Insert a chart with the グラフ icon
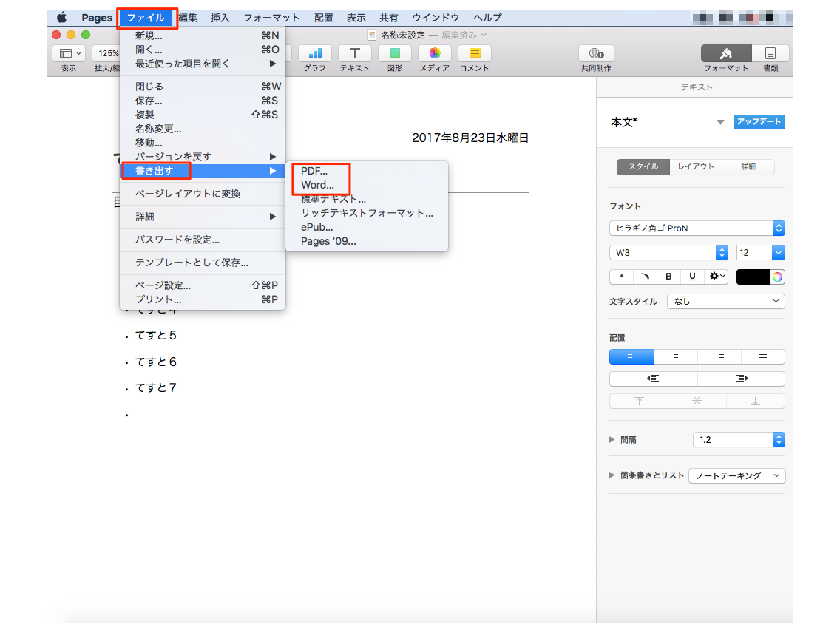The height and width of the screenshot is (630, 840). click(314, 53)
